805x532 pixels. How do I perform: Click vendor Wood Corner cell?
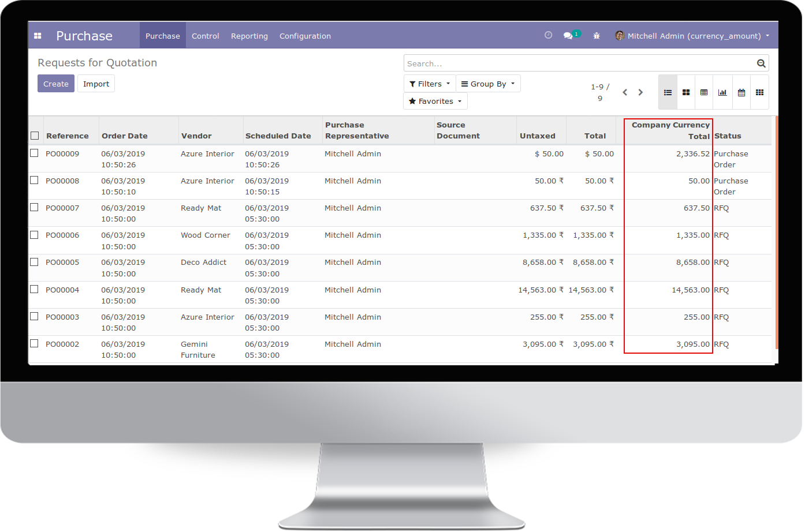[206, 235]
